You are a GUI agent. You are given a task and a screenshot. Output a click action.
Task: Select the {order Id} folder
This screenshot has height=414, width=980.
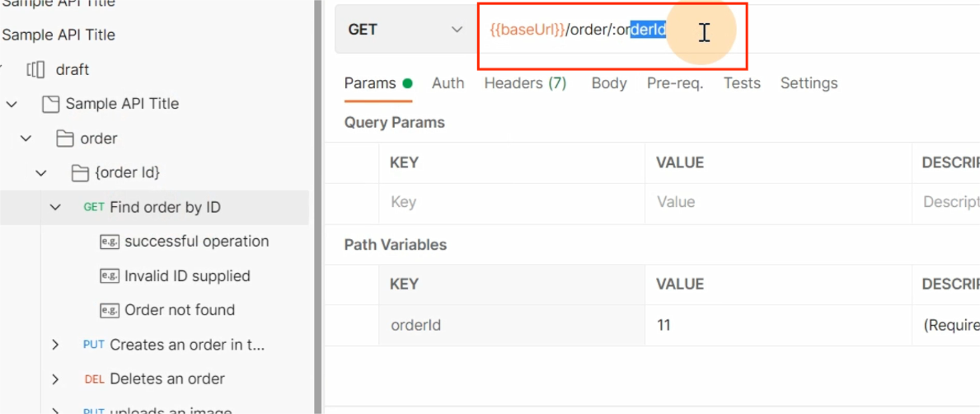[128, 172]
